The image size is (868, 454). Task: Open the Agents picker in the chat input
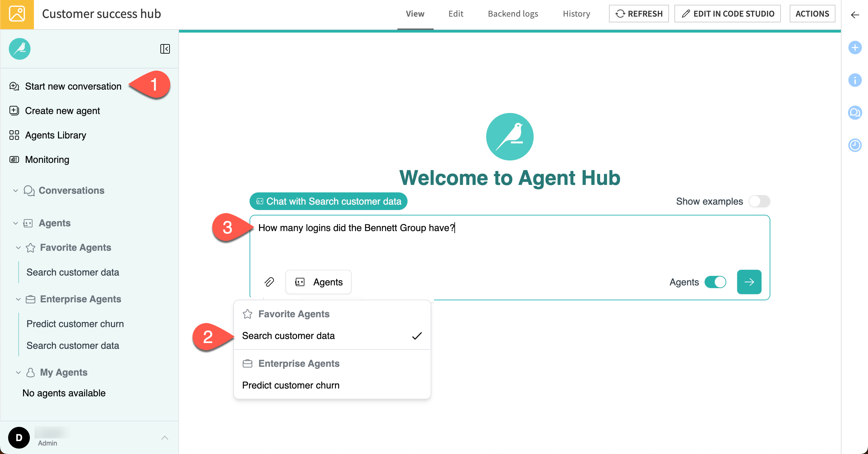[318, 282]
